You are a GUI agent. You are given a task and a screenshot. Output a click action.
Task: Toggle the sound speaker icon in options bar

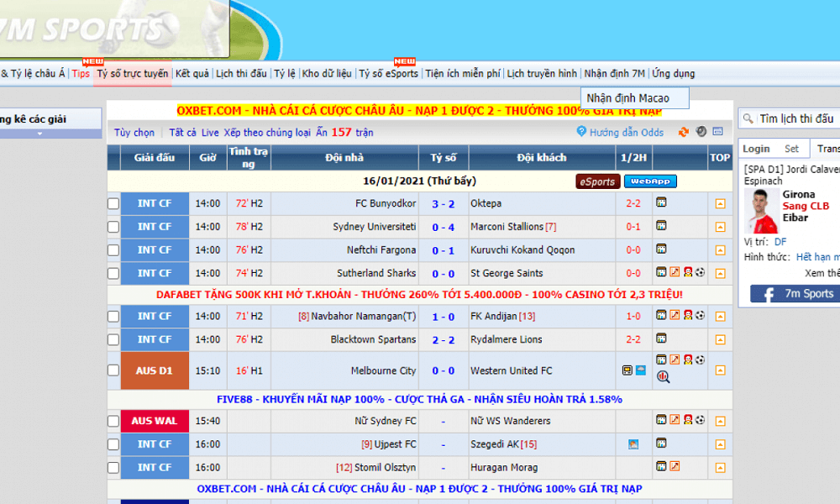701,131
